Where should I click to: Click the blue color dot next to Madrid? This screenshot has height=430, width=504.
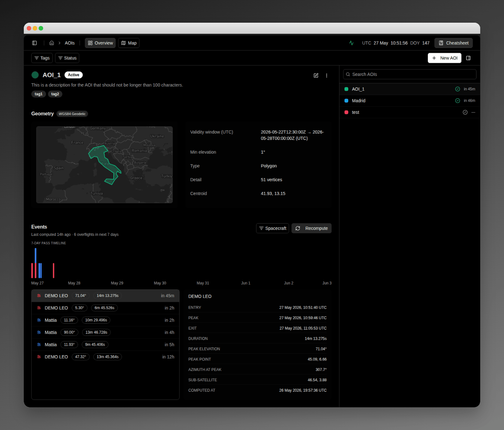click(346, 101)
